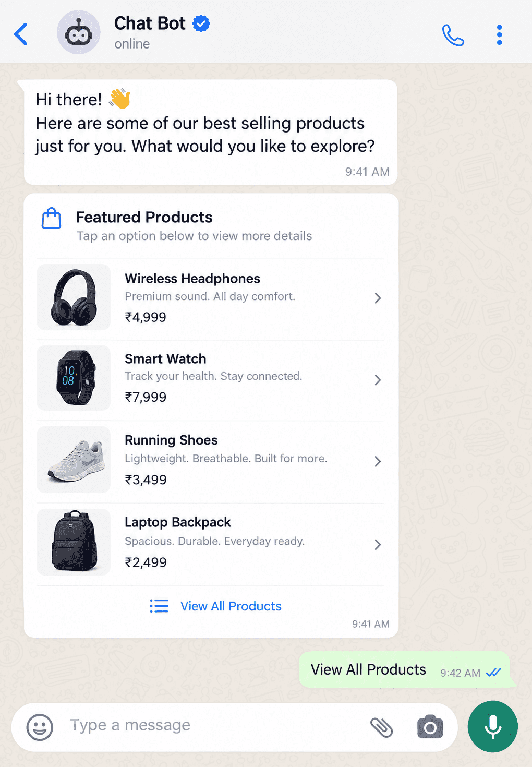The height and width of the screenshot is (767, 532).
Task: Attach a file with paperclip icon
Action: (x=381, y=727)
